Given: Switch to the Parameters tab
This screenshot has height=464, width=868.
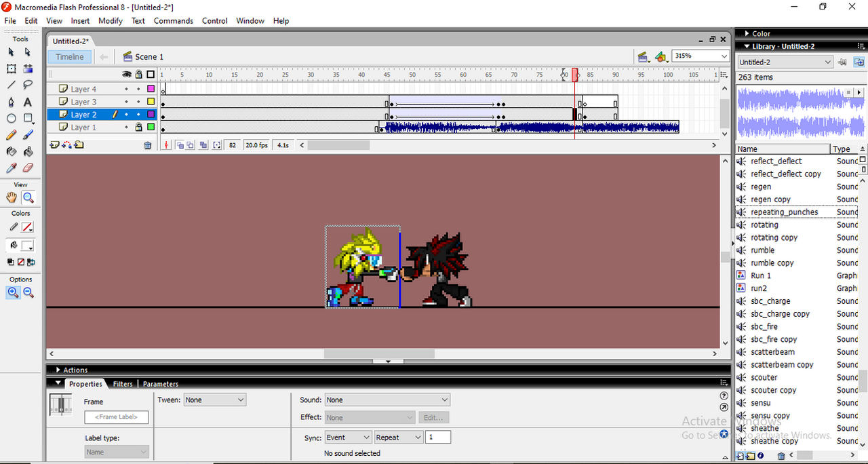Looking at the screenshot, I should (161, 384).
